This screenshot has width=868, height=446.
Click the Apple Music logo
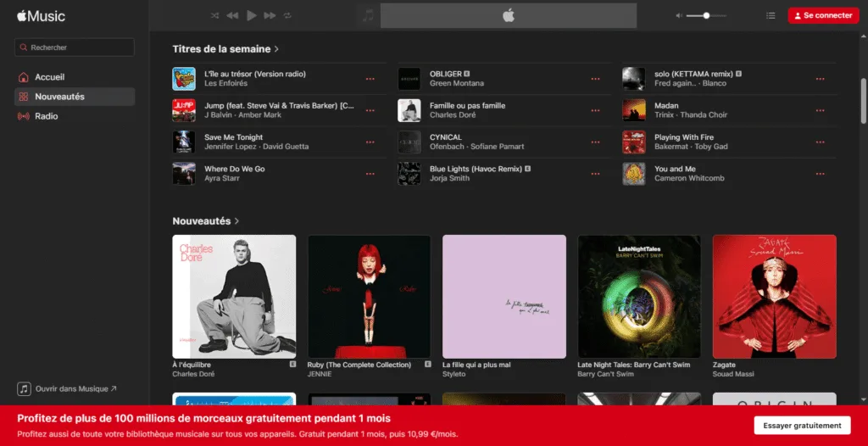pyautogui.click(x=41, y=16)
